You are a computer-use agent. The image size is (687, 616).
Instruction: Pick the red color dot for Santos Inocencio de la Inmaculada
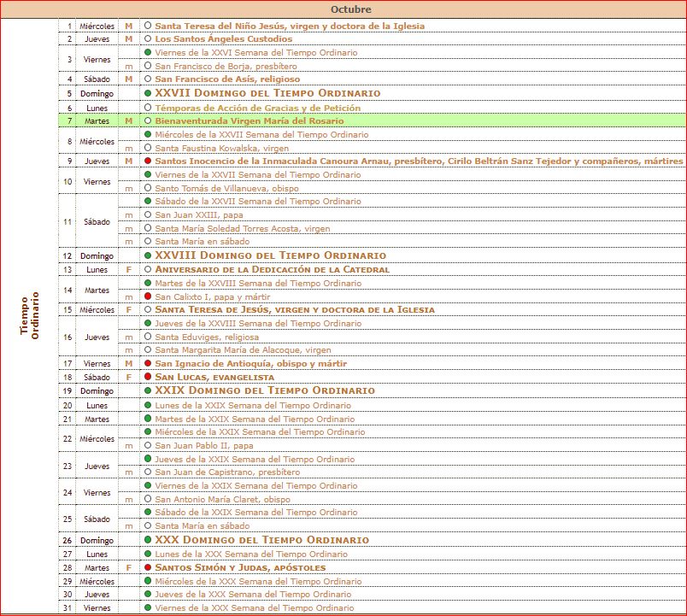(x=149, y=161)
